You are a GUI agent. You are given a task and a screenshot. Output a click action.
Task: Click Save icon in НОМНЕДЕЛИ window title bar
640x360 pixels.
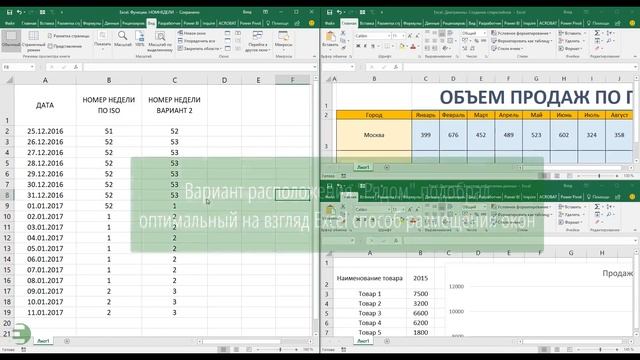tap(9, 12)
